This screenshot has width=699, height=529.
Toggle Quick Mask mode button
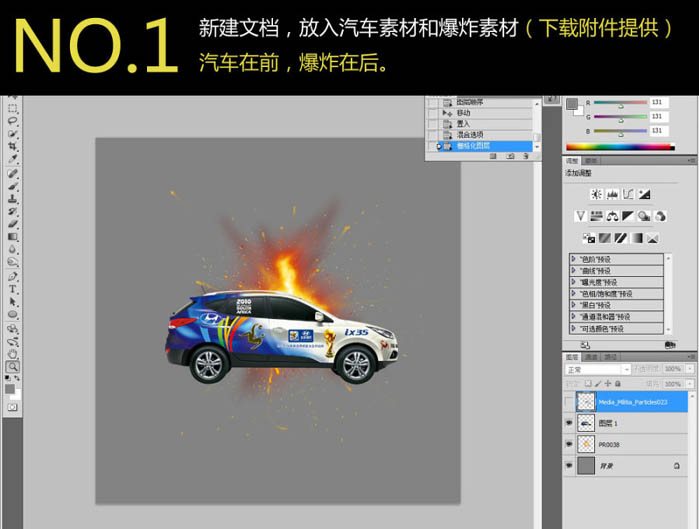12,407
